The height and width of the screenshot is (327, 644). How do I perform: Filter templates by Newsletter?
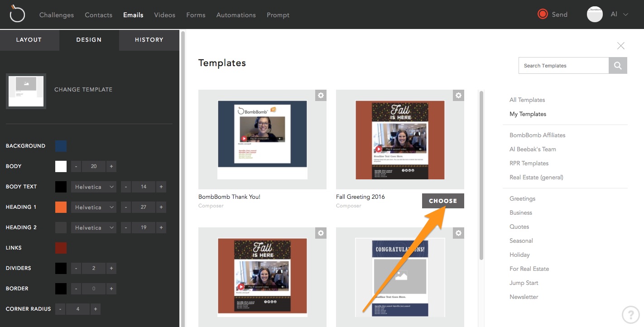[524, 297]
